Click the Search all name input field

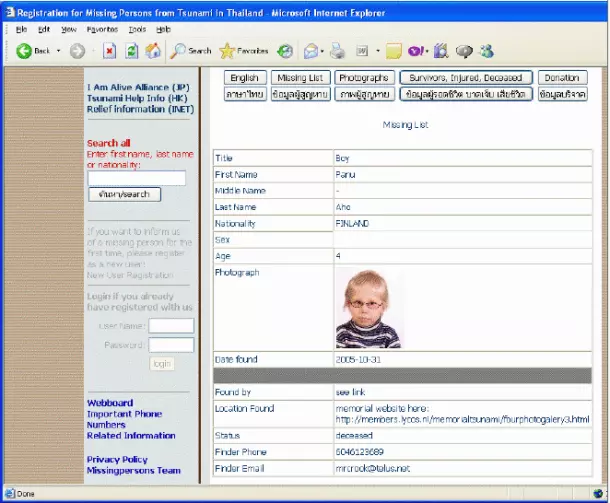point(137,178)
